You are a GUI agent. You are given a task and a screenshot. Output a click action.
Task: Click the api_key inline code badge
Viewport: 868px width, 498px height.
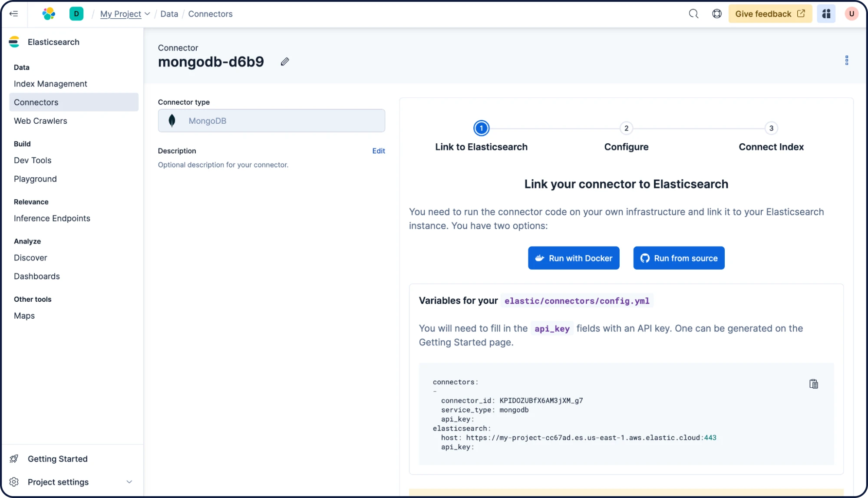pos(552,329)
